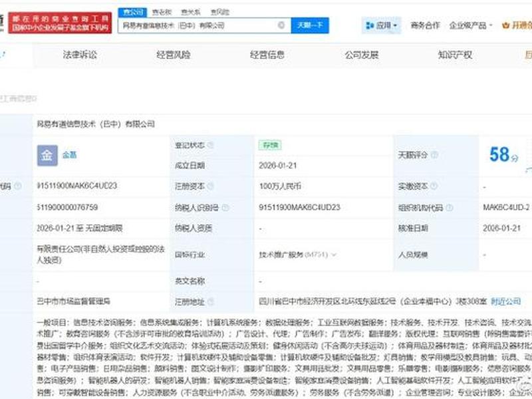Select the 有限责任公司 company type text

[101, 255]
